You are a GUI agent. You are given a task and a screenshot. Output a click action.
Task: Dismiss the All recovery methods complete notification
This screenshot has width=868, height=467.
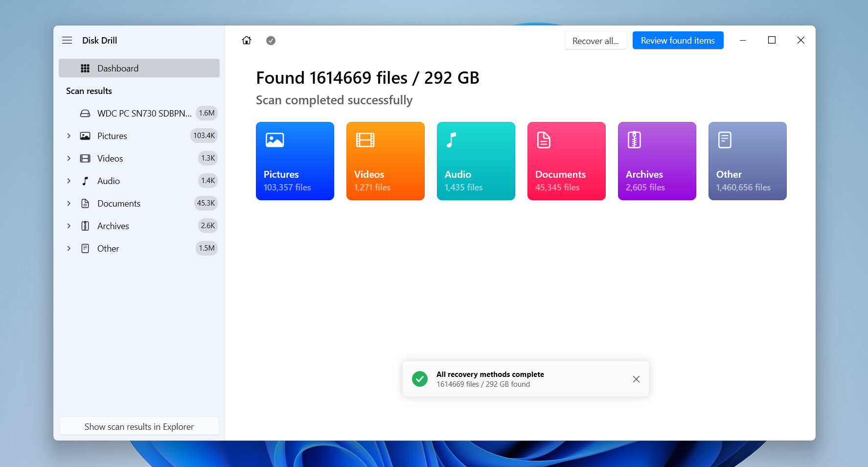[636, 379]
